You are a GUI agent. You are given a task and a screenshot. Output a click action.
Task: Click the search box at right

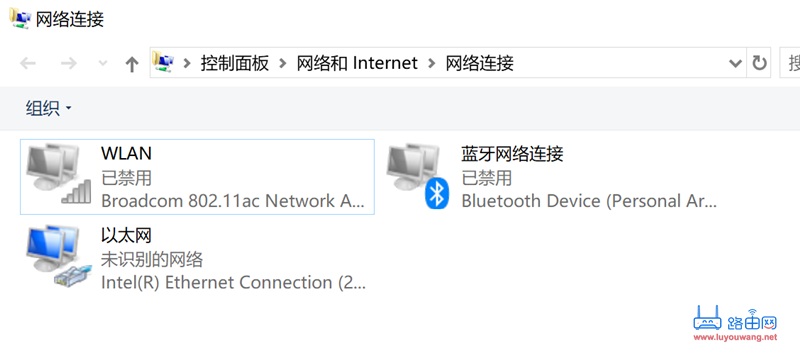pos(790,63)
